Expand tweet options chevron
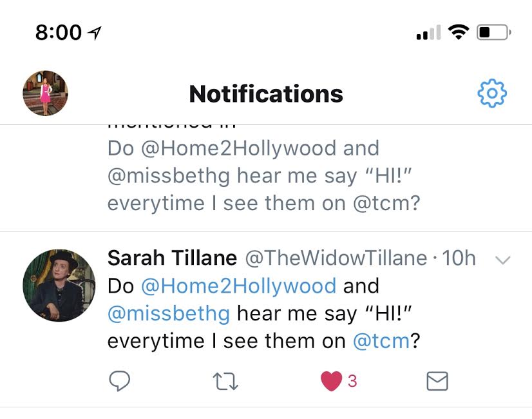 click(x=502, y=260)
